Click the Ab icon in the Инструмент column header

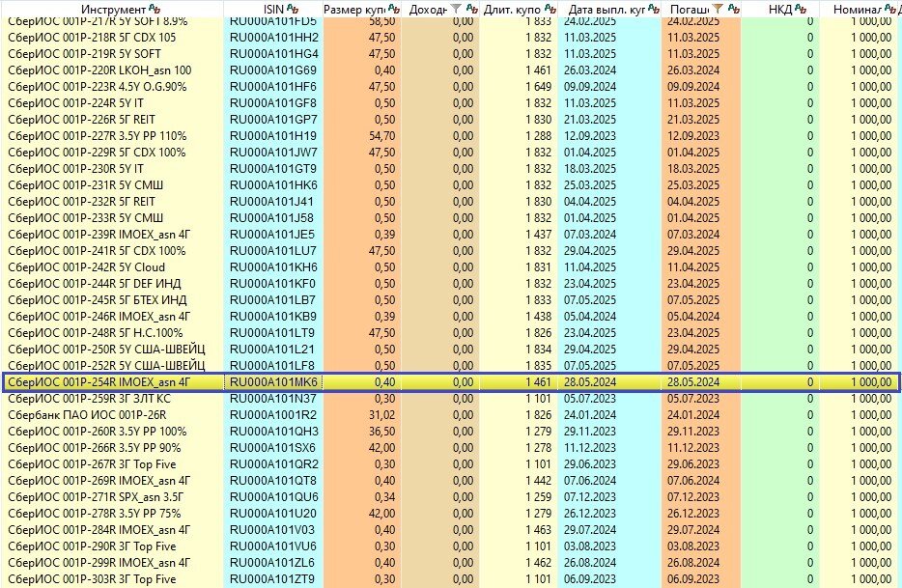click(155, 9)
